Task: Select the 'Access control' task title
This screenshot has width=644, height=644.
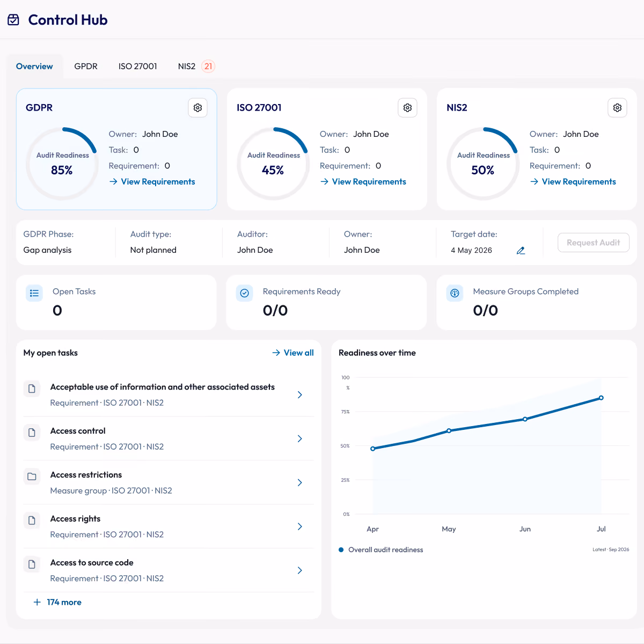Action: click(x=78, y=431)
